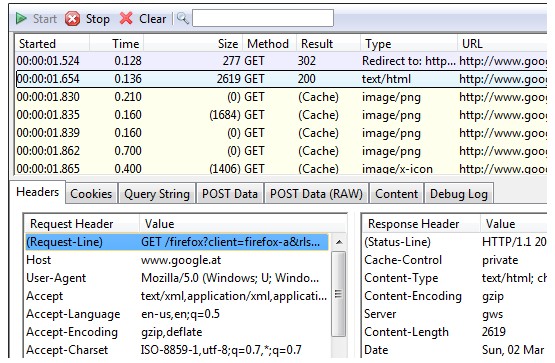Screen dimensions: 555x363
Task: Click the green Start play icon
Action: [x=21, y=18]
